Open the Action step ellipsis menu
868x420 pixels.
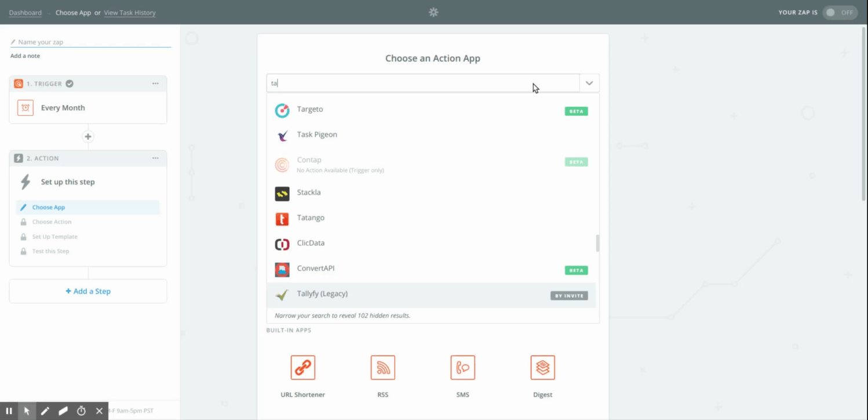click(155, 158)
